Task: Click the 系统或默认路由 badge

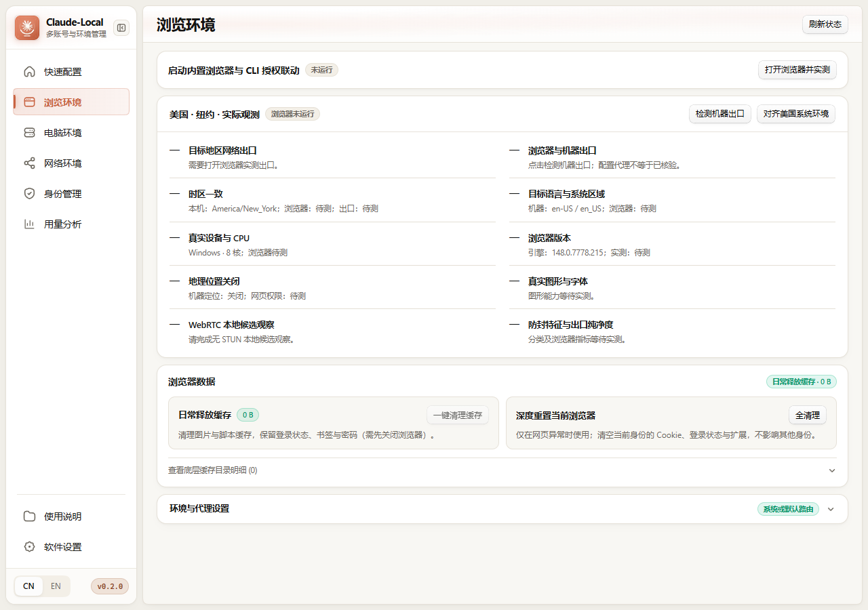Action: point(788,509)
